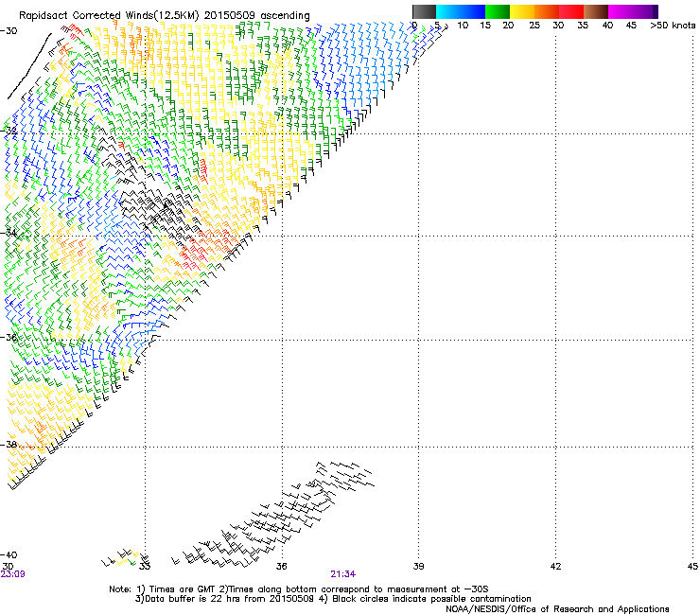The image size is (700, 615).
Task: Click the -38 latitude axis label
Action: (9, 445)
